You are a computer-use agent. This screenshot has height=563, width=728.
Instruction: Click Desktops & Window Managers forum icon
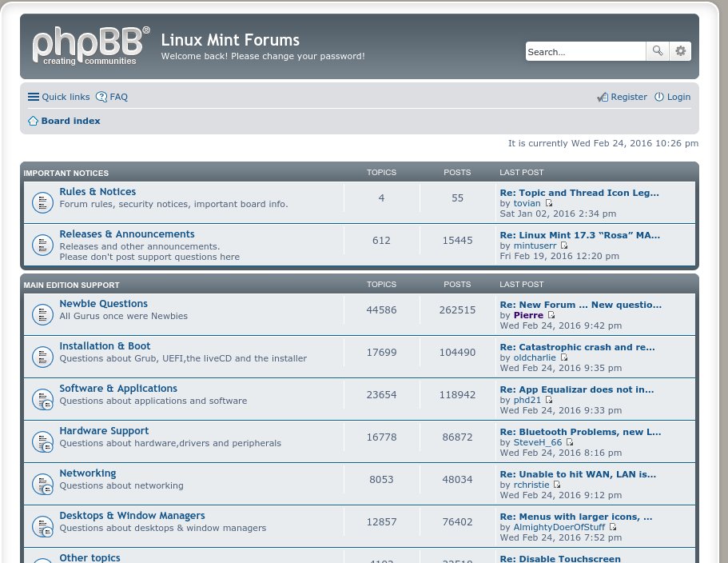tap(42, 526)
